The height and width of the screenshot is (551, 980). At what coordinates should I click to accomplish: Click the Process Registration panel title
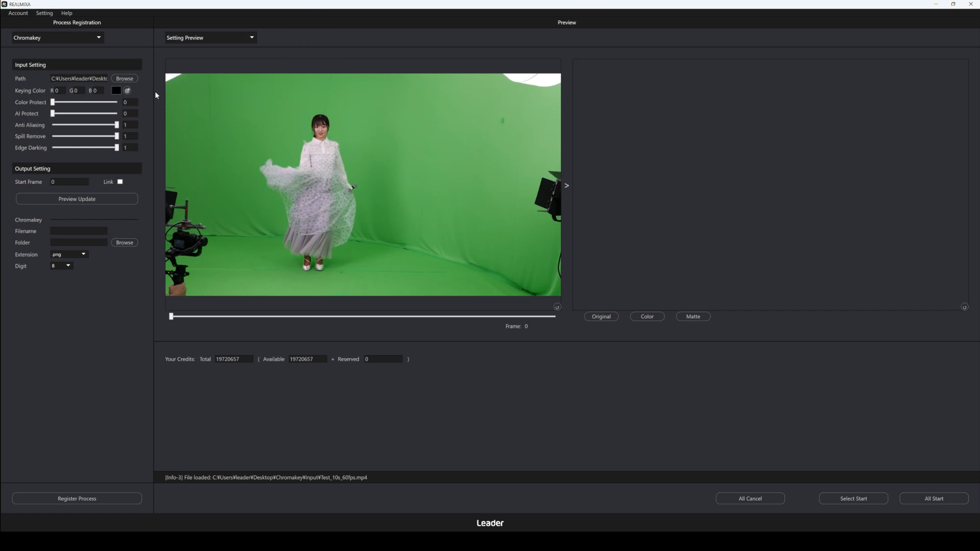77,22
